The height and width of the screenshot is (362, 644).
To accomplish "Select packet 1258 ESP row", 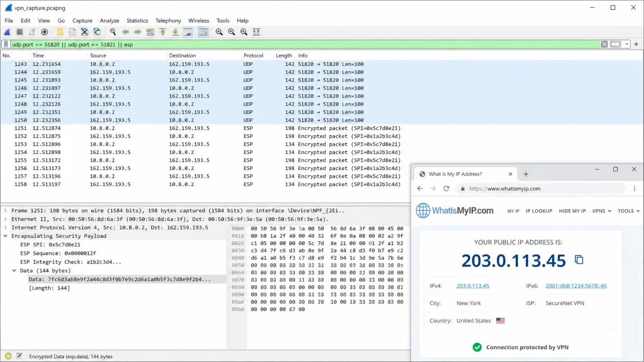I will click(x=205, y=184).
